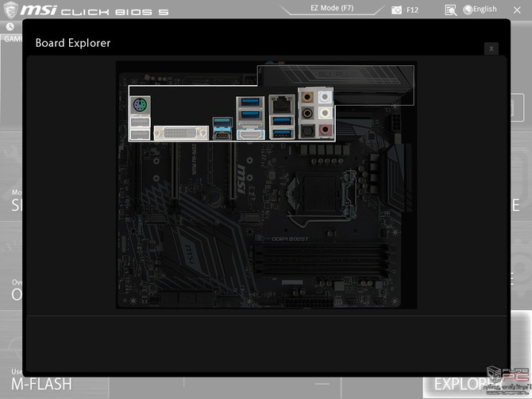Select the black audio jack
The width and height of the screenshot is (532, 399).
pyautogui.click(x=307, y=113)
